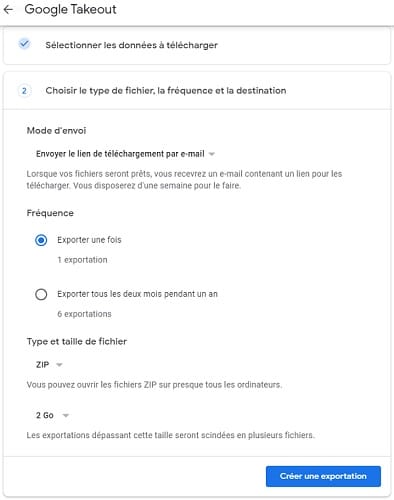Click the 6 exportations text

84,314
